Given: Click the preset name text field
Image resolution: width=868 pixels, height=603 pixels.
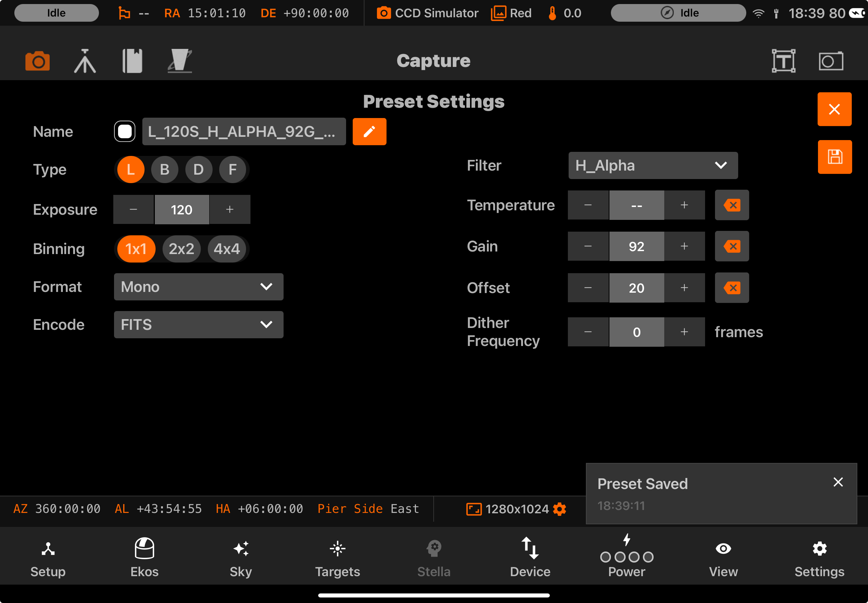Looking at the screenshot, I should [x=244, y=132].
